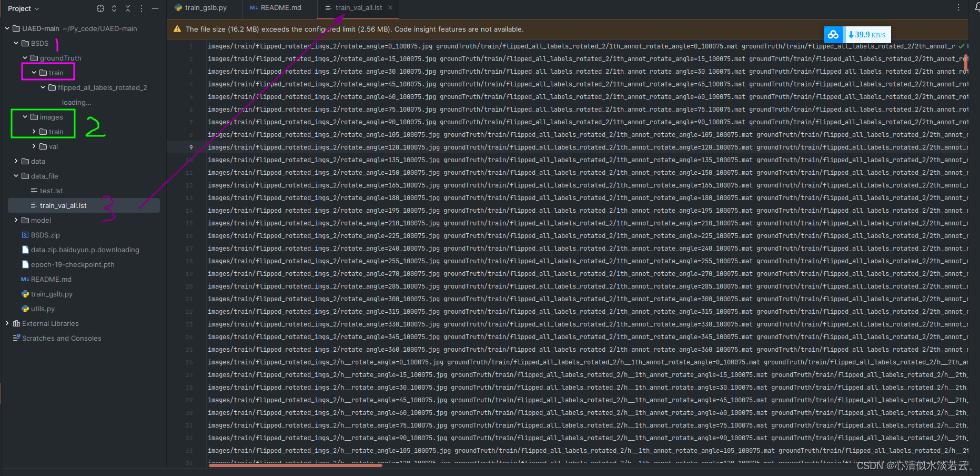Viewport: 980px width, 476px height.
Task: Click the Expand All icon in Project panel
Action: coord(114,8)
